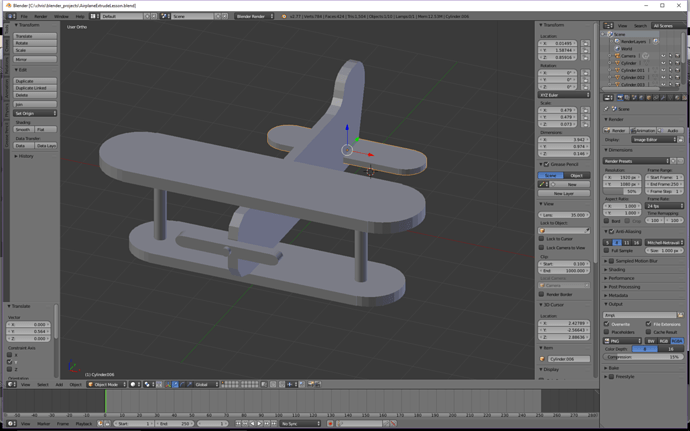
Task: Click the timeline play button
Action: pos(259,424)
